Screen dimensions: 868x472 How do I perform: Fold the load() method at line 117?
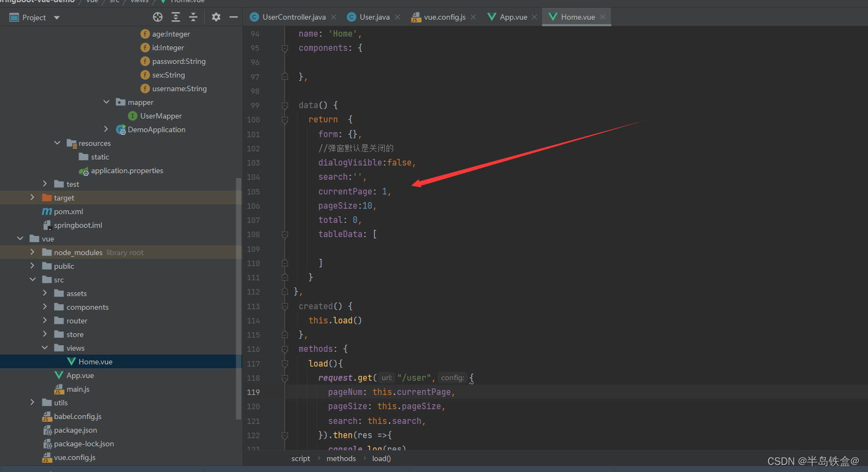[284, 364]
